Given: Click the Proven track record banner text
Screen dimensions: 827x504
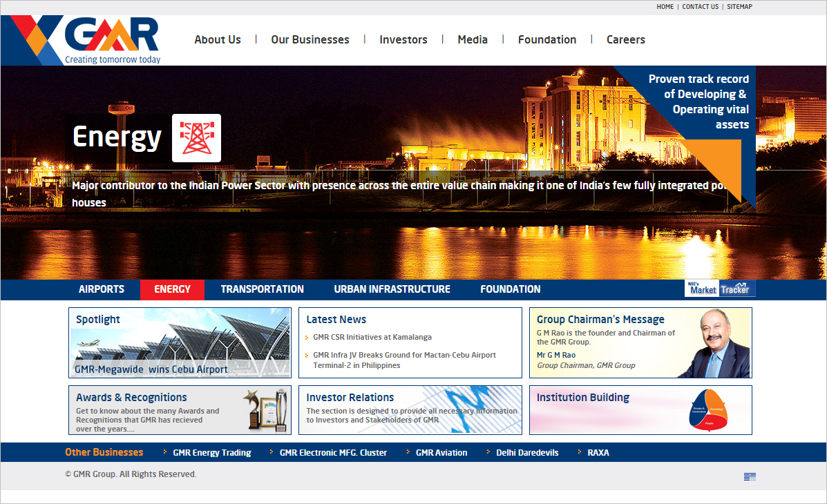Looking at the screenshot, I should 698,101.
